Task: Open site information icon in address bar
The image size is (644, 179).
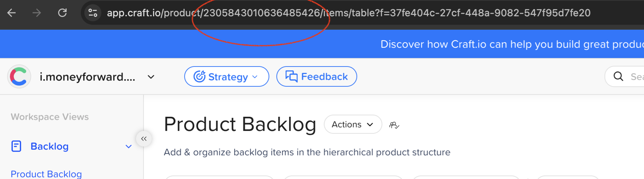Action: [93, 13]
